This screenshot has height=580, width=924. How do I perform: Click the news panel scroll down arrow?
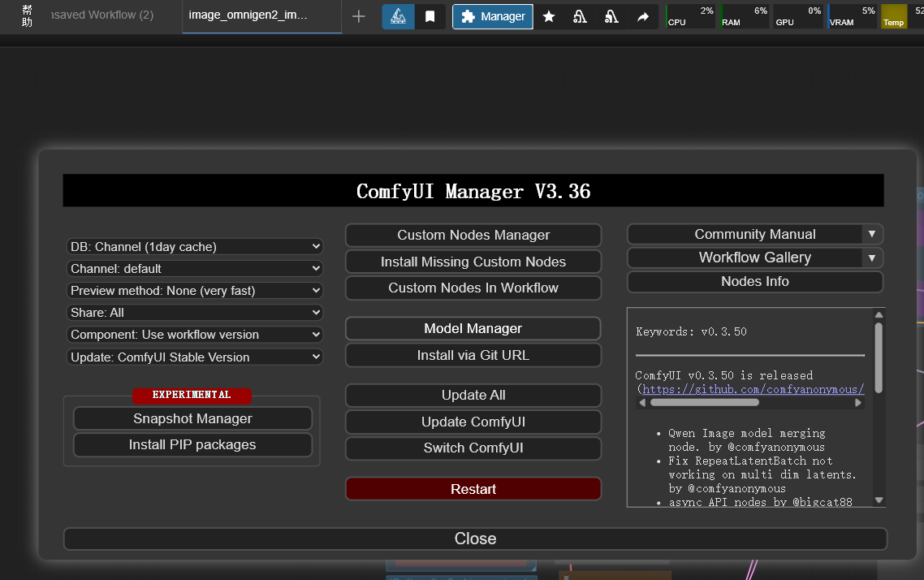pyautogui.click(x=879, y=500)
